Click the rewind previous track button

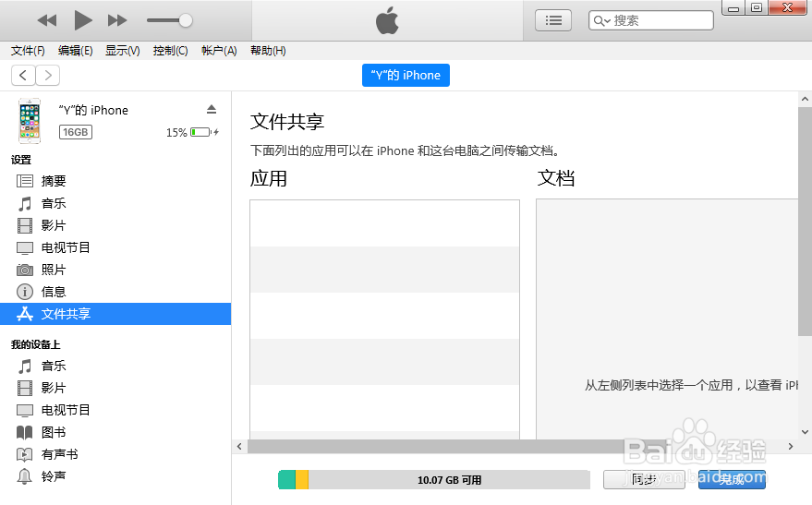coord(47,20)
